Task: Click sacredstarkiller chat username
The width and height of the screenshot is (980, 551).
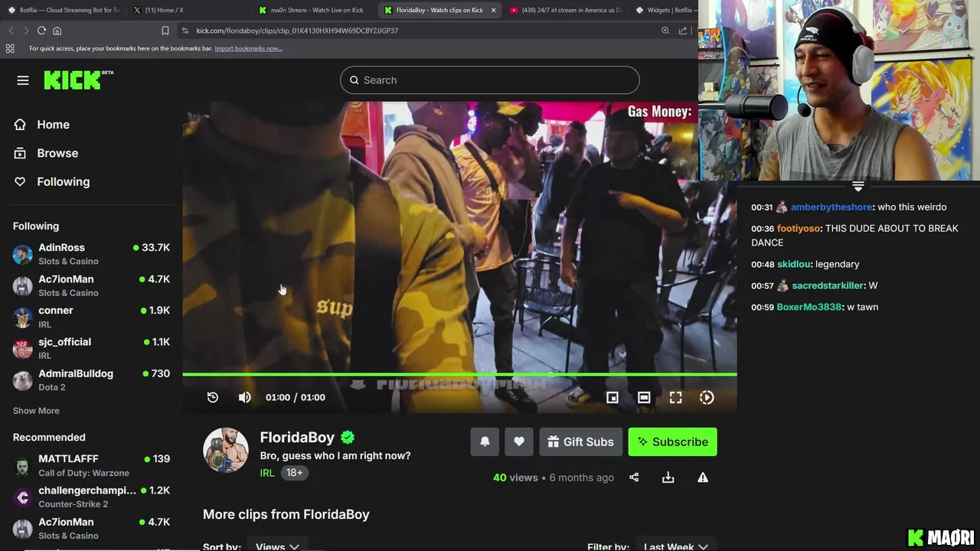Action: coord(828,285)
